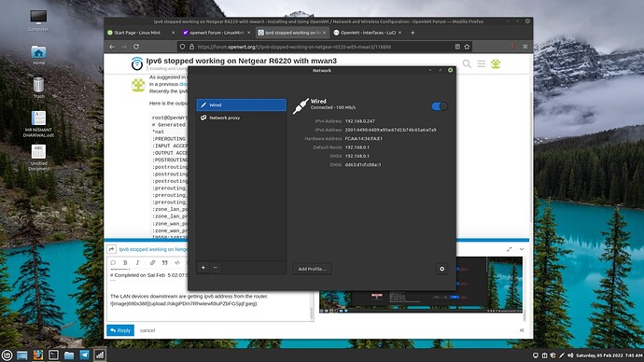The image size is (644, 362).
Task: Expand composer to fullscreen
Action: pos(510,249)
